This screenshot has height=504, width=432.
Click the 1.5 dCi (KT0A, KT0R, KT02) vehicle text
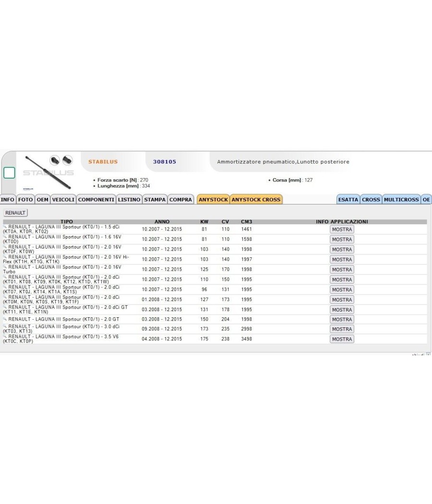click(61, 229)
